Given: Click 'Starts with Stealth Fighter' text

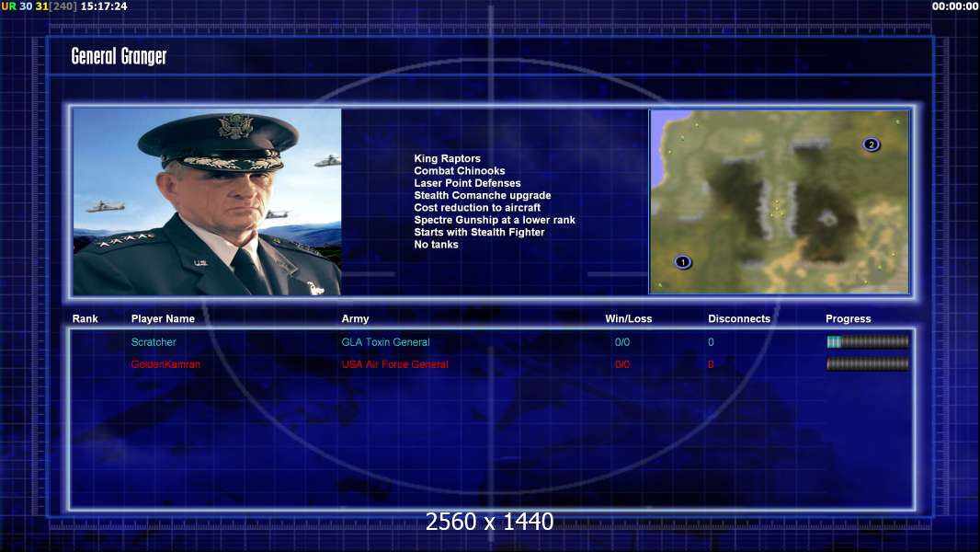Looking at the screenshot, I should pyautogui.click(x=479, y=232).
